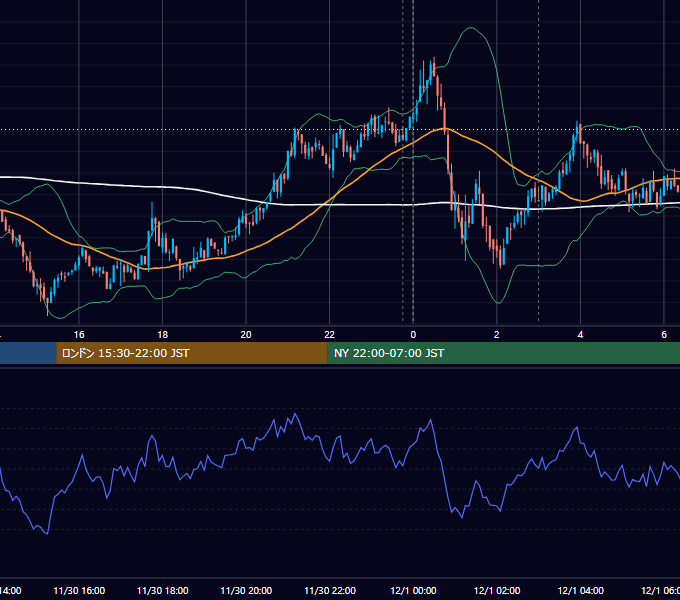Click the 12/1 02:00 time label
The width and height of the screenshot is (680, 600).
tap(497, 590)
